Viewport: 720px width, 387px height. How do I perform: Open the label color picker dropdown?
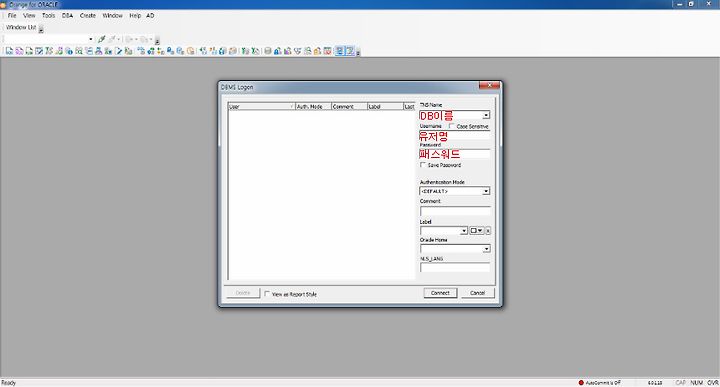[476, 230]
